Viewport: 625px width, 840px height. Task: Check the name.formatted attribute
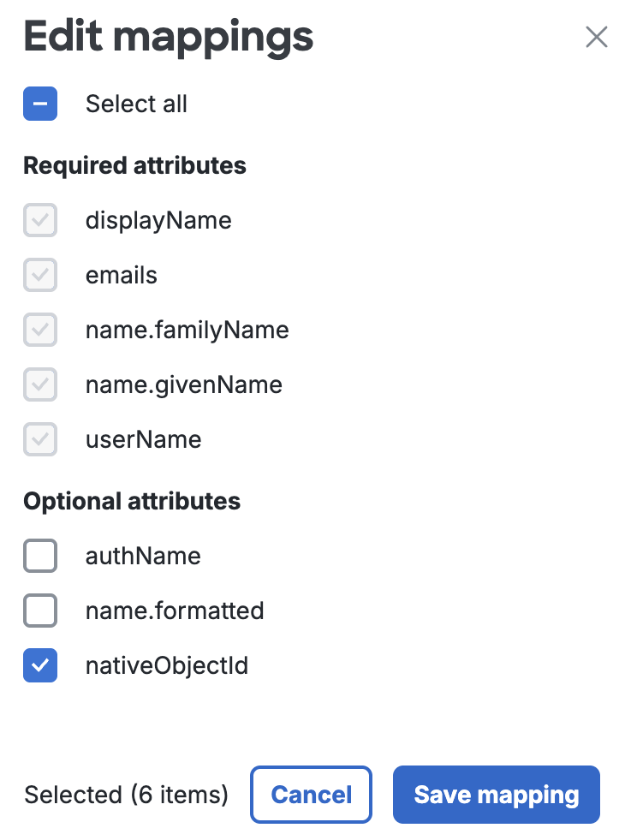39,611
